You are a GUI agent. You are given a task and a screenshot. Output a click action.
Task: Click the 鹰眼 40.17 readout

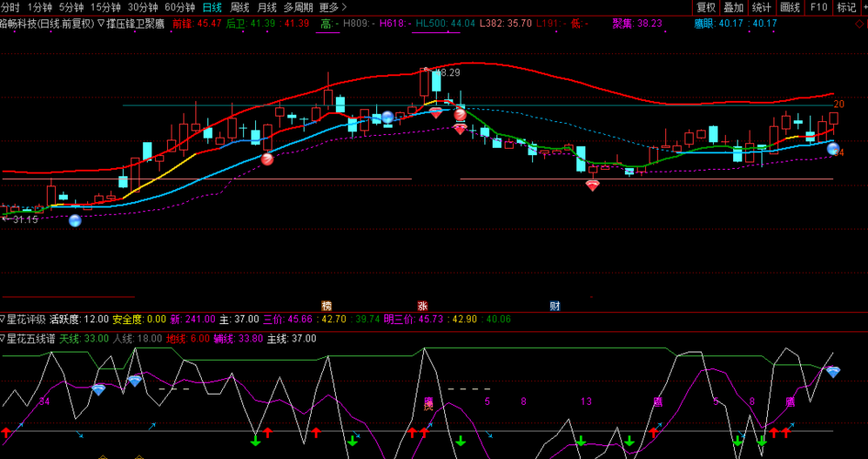[719, 24]
